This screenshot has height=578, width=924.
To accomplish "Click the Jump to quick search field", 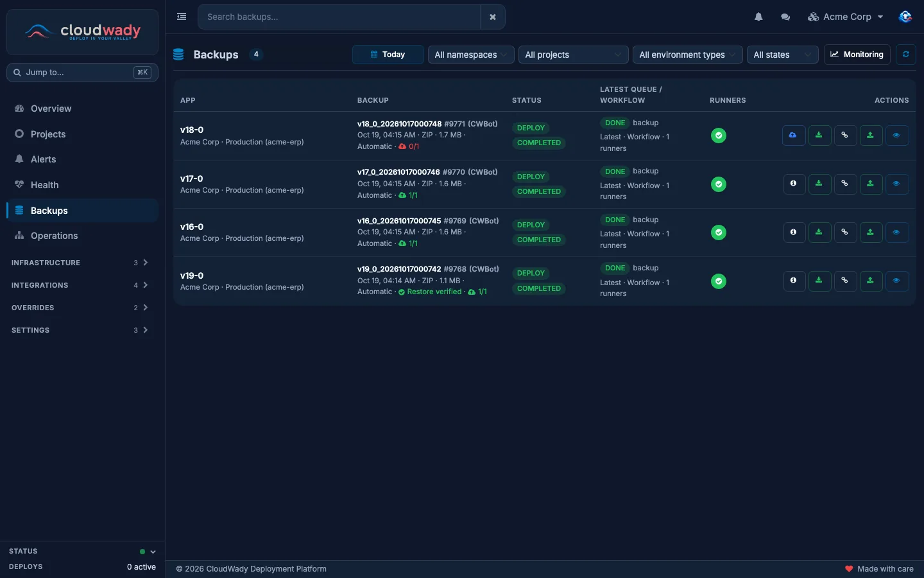I will [x=82, y=73].
